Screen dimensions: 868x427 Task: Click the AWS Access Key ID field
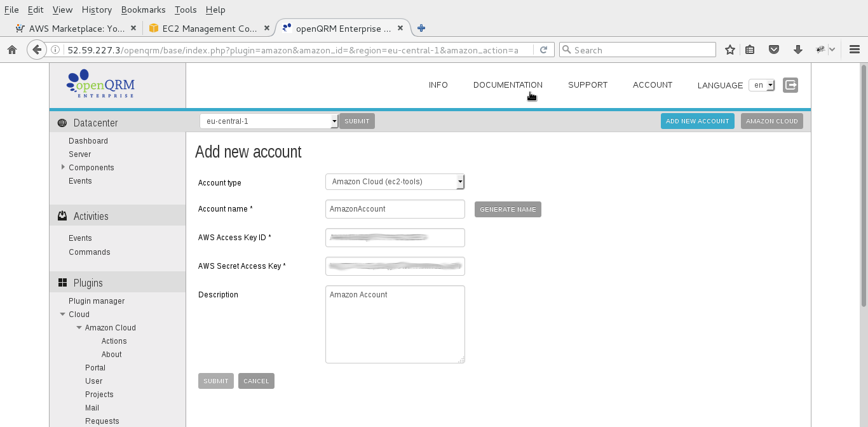[395, 237]
